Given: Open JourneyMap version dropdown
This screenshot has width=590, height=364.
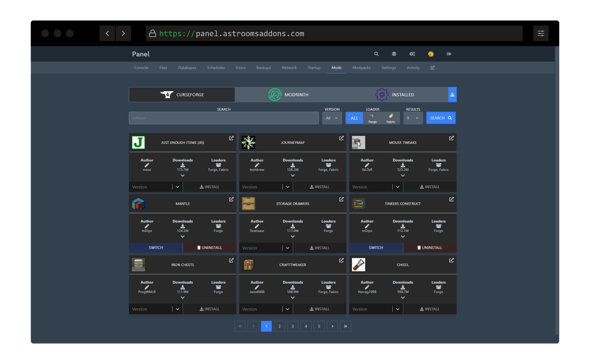Looking at the screenshot, I should point(266,187).
